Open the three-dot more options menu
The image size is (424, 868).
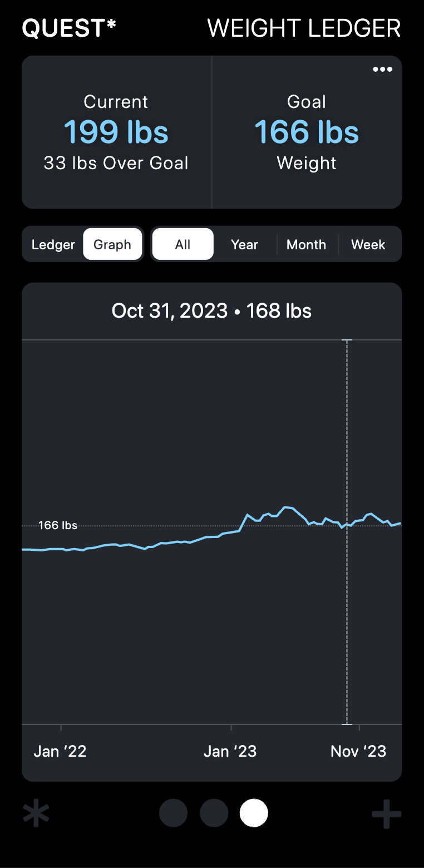pyautogui.click(x=382, y=70)
